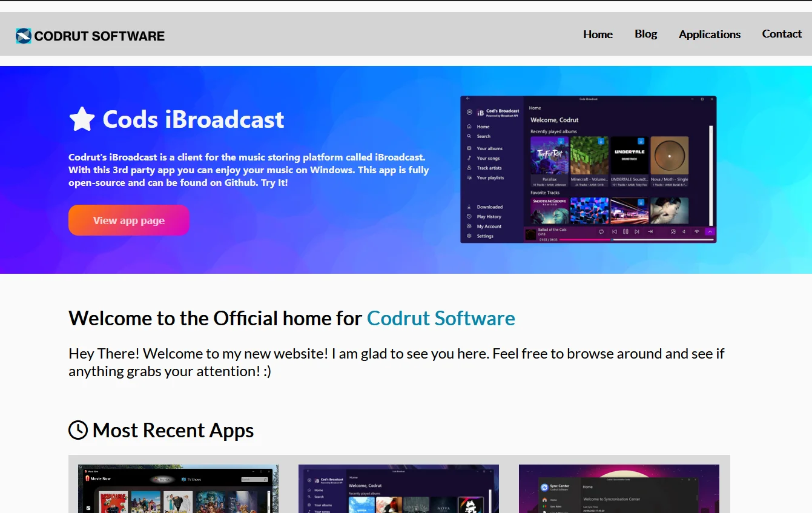Go to the Blog section
The image size is (812, 513).
pos(645,34)
